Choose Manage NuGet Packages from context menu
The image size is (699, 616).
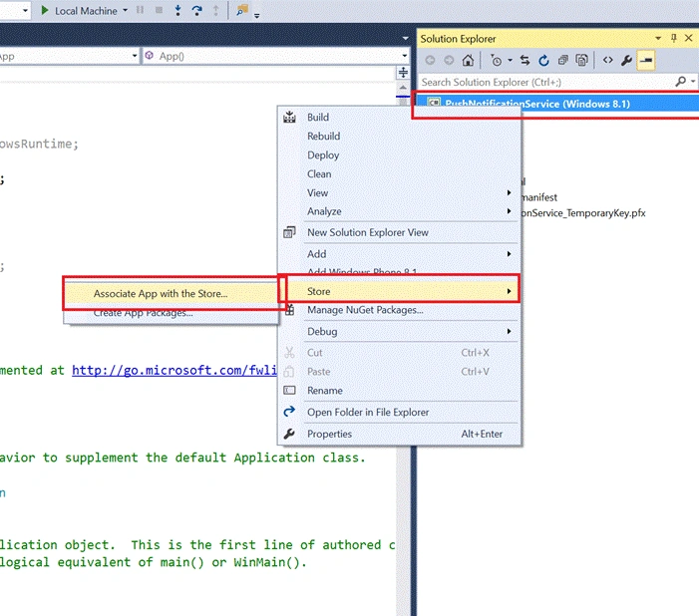click(365, 310)
